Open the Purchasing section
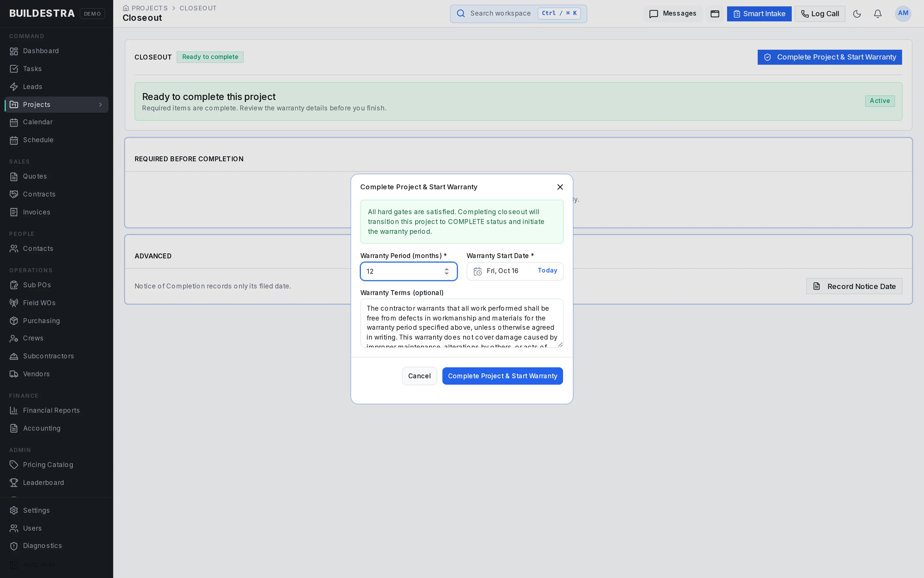Screen dimensions: 924x578 (x=57, y=321)
